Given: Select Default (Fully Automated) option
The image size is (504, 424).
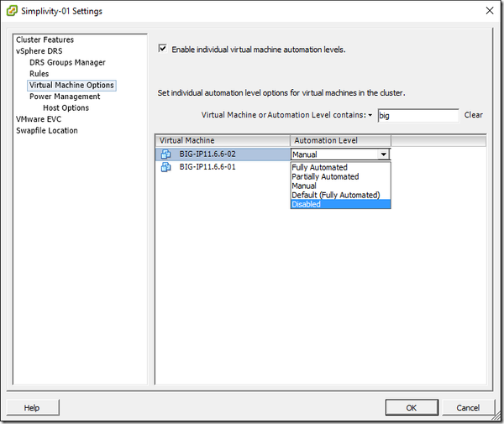Looking at the screenshot, I should point(335,196).
